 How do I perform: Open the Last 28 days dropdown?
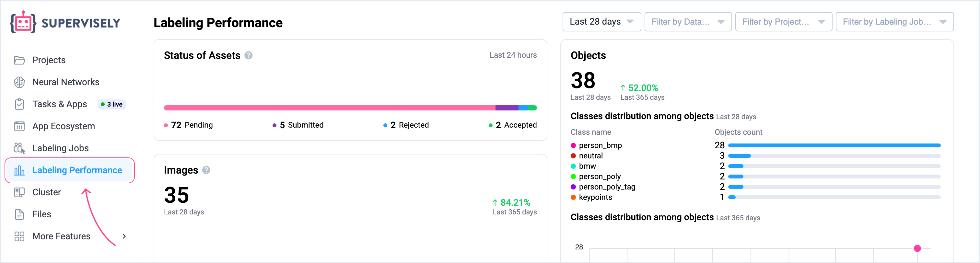point(601,22)
